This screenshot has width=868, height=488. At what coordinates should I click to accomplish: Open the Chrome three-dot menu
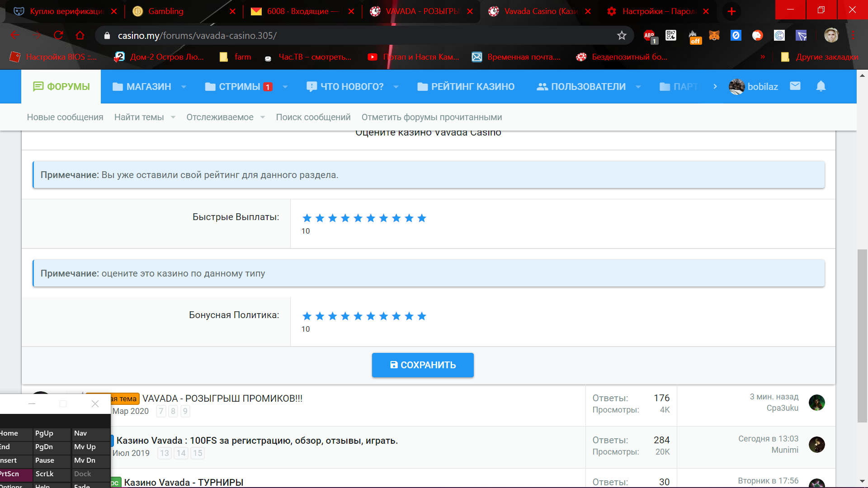(853, 35)
